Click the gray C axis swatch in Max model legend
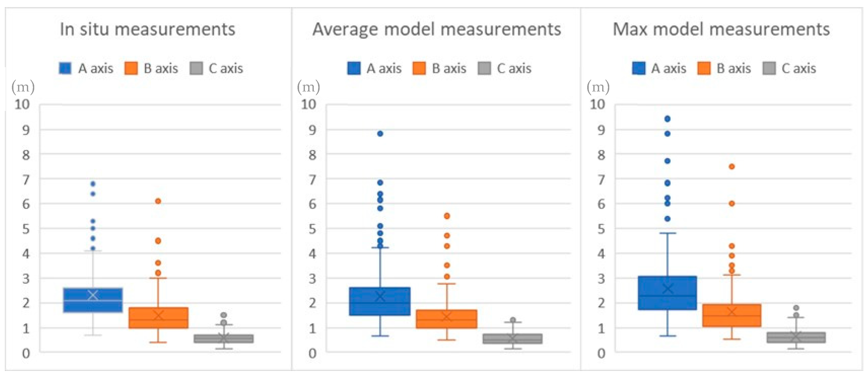Screen dimensions: 868x377 point(769,68)
